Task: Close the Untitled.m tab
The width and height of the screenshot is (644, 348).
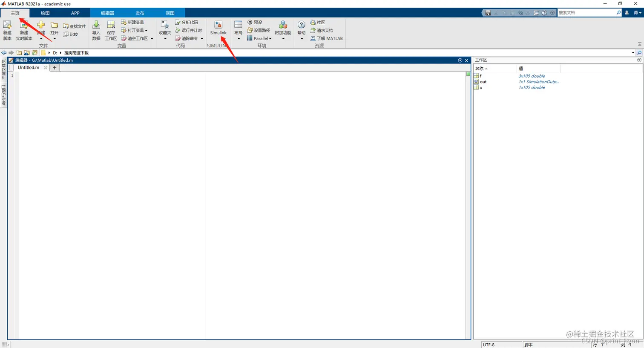Action: point(46,68)
